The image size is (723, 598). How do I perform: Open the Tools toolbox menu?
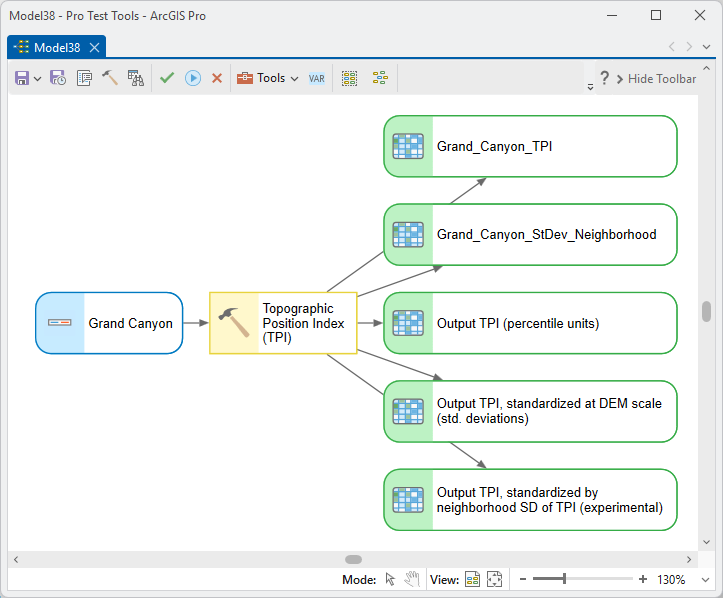pyautogui.click(x=267, y=78)
